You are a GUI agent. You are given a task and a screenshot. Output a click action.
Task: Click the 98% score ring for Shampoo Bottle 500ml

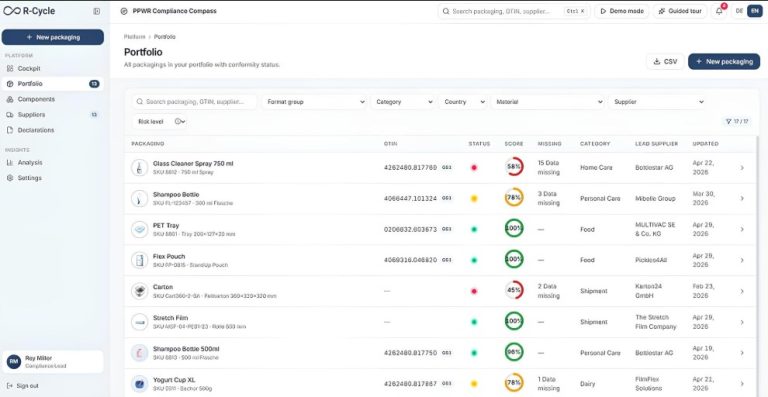click(x=514, y=352)
